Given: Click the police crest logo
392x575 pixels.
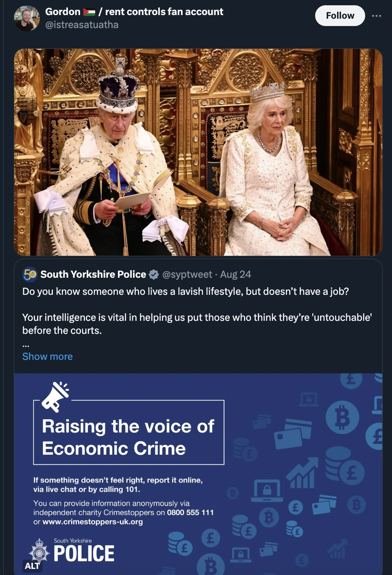Looking at the screenshot, I should (x=39, y=552).
